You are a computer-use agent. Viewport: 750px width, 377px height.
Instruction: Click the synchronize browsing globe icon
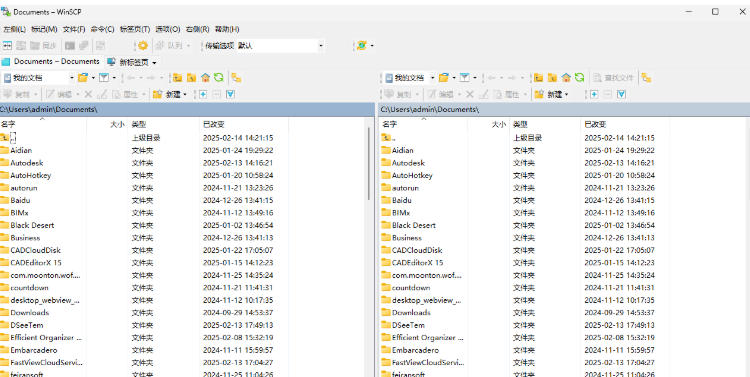(362, 46)
